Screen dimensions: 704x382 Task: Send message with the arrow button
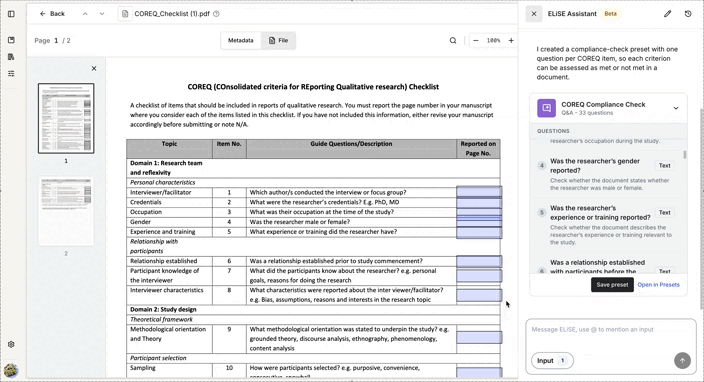(x=682, y=360)
